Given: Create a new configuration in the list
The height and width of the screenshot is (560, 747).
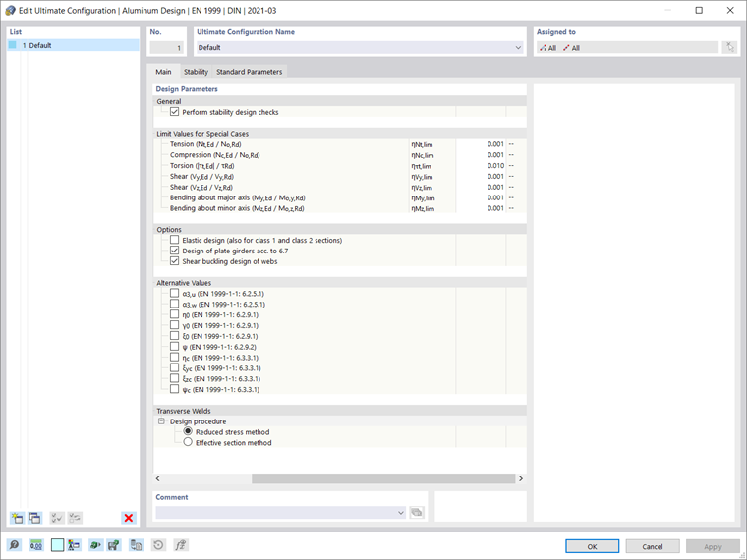Looking at the screenshot, I should point(17,518).
